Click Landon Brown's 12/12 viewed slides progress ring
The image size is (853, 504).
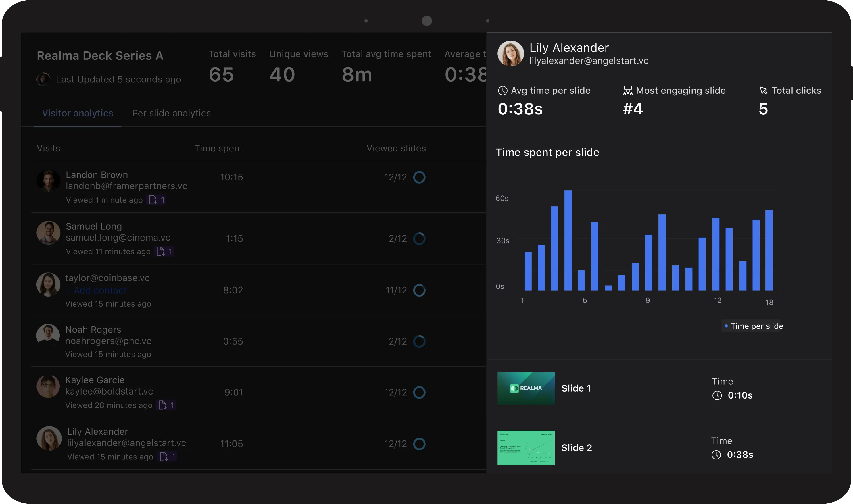point(419,177)
